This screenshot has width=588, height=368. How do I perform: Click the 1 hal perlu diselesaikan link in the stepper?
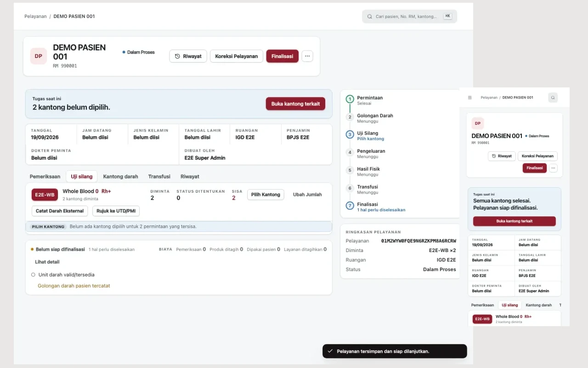[381, 210]
